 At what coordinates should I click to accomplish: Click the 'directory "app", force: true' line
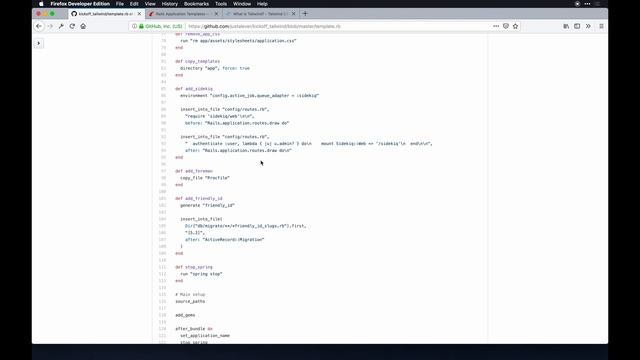[215, 68]
